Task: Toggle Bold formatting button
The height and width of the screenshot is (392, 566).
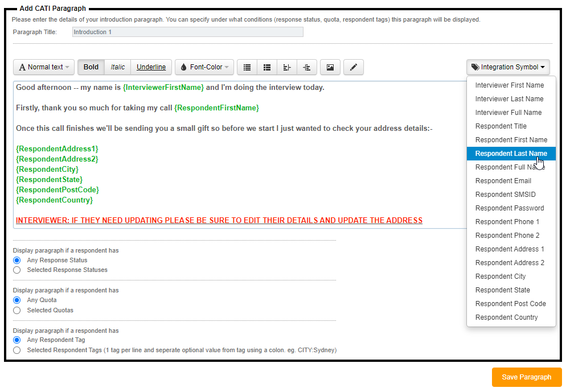Action: coord(91,67)
